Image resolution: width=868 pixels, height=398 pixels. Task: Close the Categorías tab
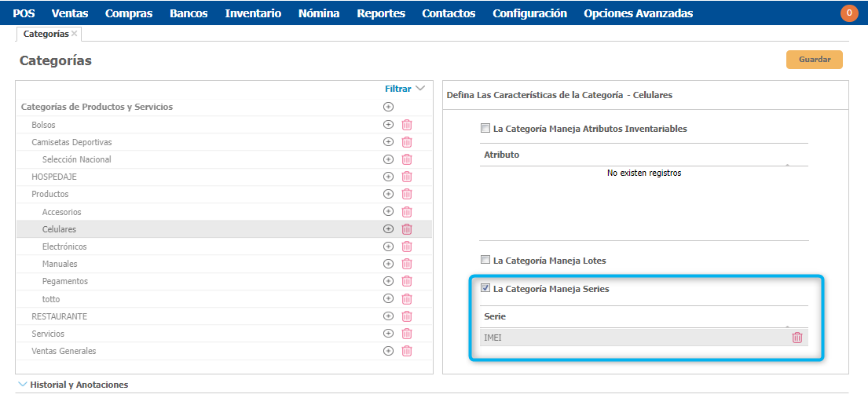(x=75, y=34)
